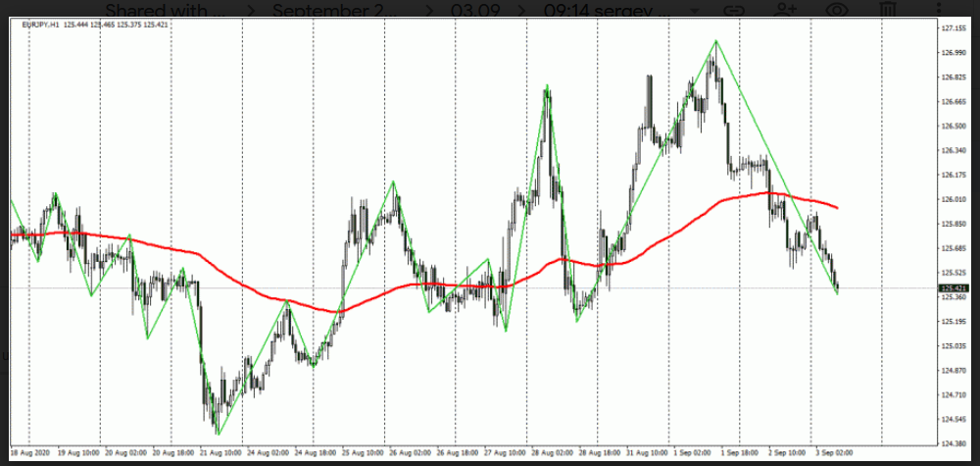Click the EURJPY,H1 chart title label
Screen dimensions: 980x466
[x=44, y=24]
